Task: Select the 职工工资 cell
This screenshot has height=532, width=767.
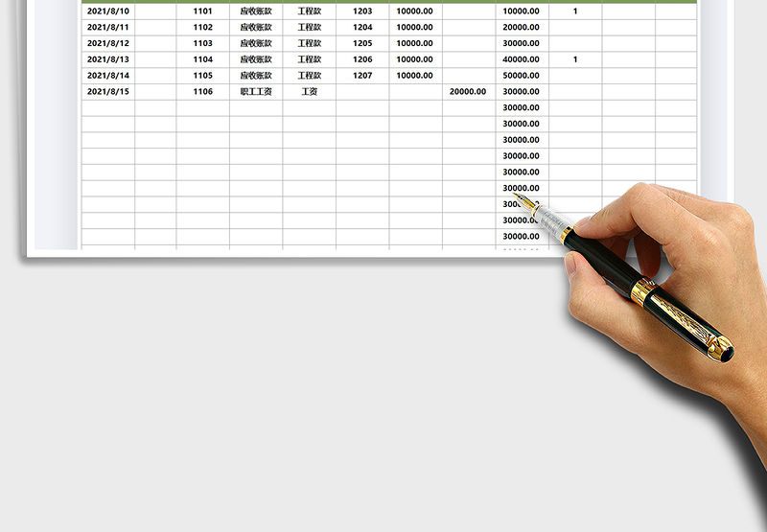Action: point(256,92)
